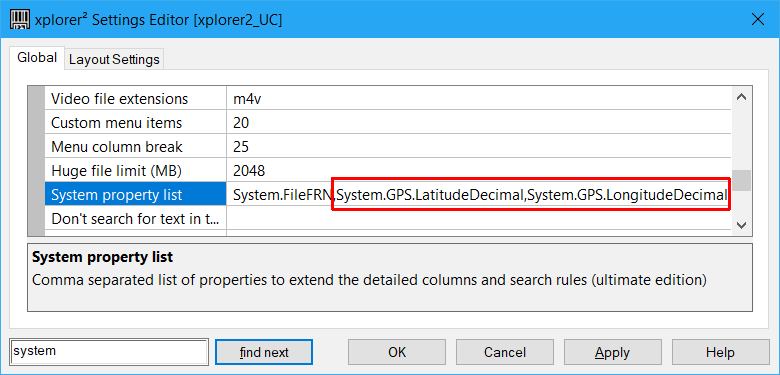The width and height of the screenshot is (780, 375).
Task: Click the 2048 huge file limit value
Action: [479, 171]
